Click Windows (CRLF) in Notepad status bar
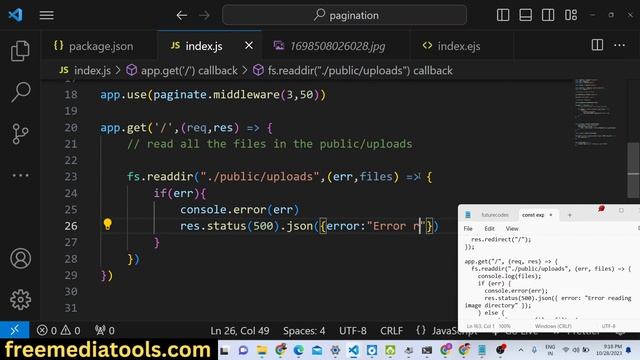Screen dimensions: 640x360 (553, 326)
